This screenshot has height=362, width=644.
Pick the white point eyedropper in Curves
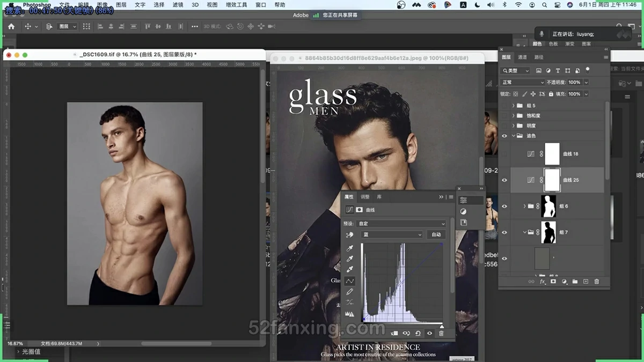(x=350, y=269)
